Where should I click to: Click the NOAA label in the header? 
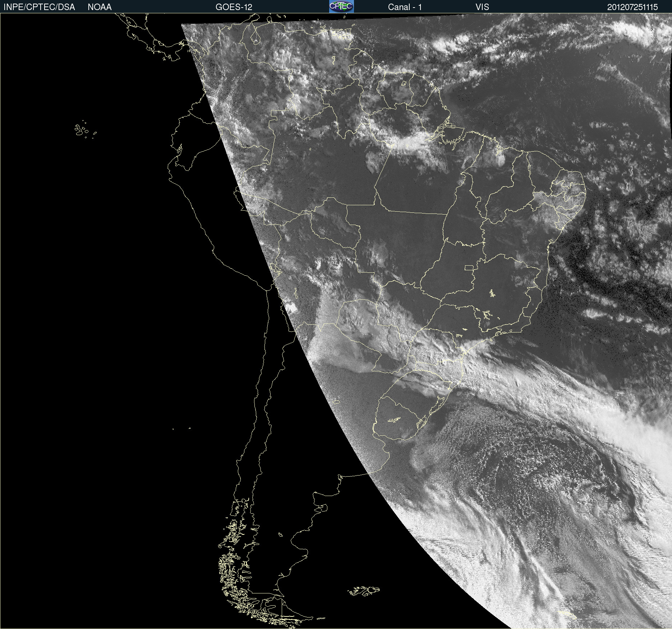click(100, 7)
